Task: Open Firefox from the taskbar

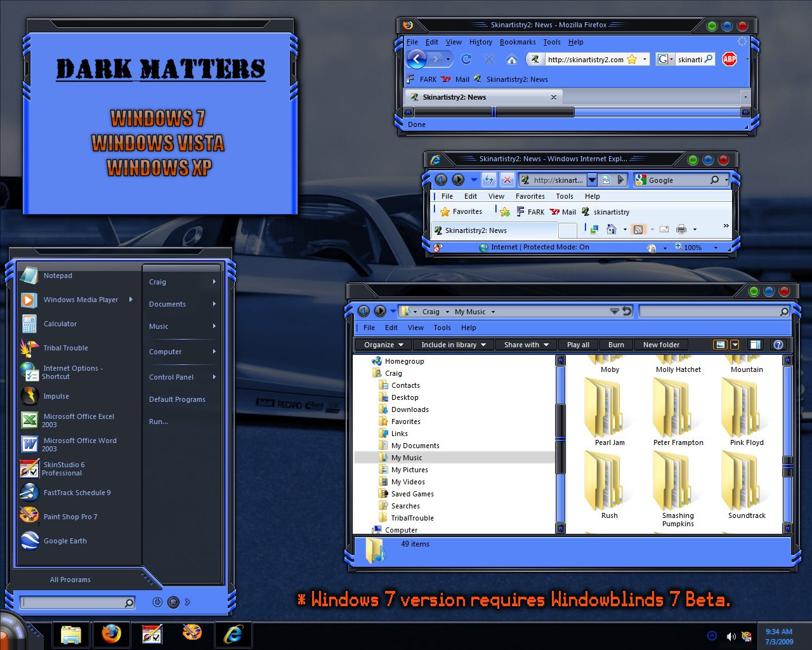Action: pyautogui.click(x=112, y=633)
